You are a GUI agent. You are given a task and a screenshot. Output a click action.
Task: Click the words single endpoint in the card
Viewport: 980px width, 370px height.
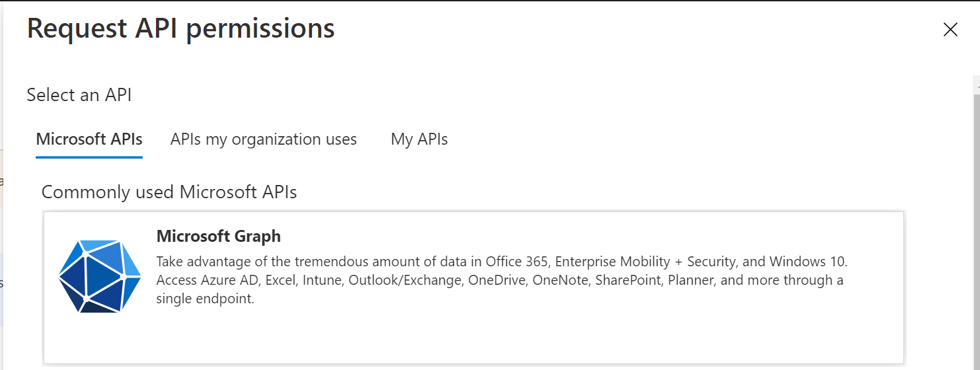205,299
